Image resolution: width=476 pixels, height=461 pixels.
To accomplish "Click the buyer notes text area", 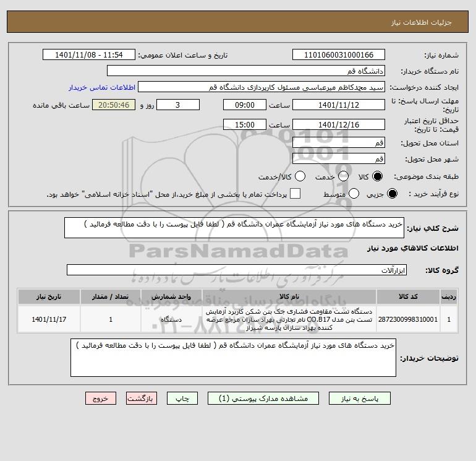I will point(233,358).
